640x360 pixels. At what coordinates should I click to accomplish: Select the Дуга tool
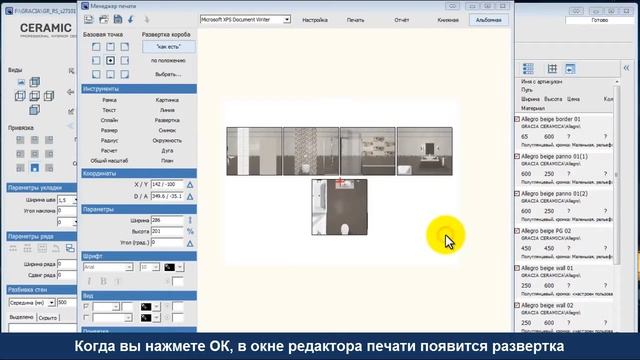(167, 151)
